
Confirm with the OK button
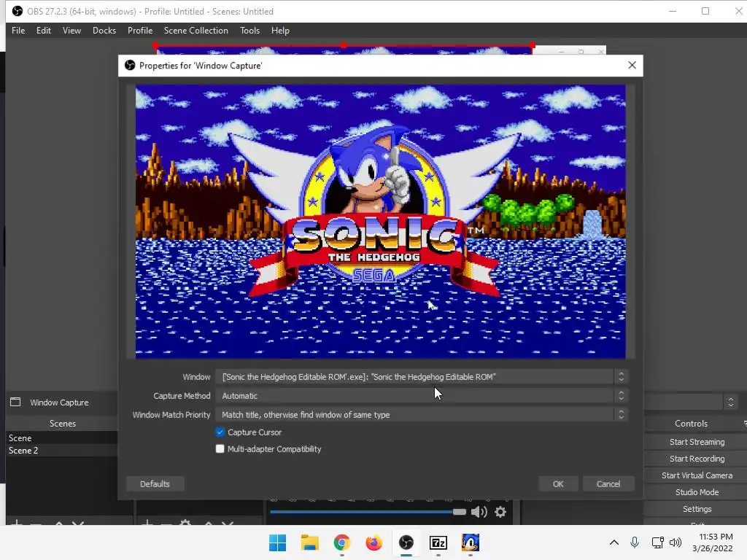click(558, 484)
